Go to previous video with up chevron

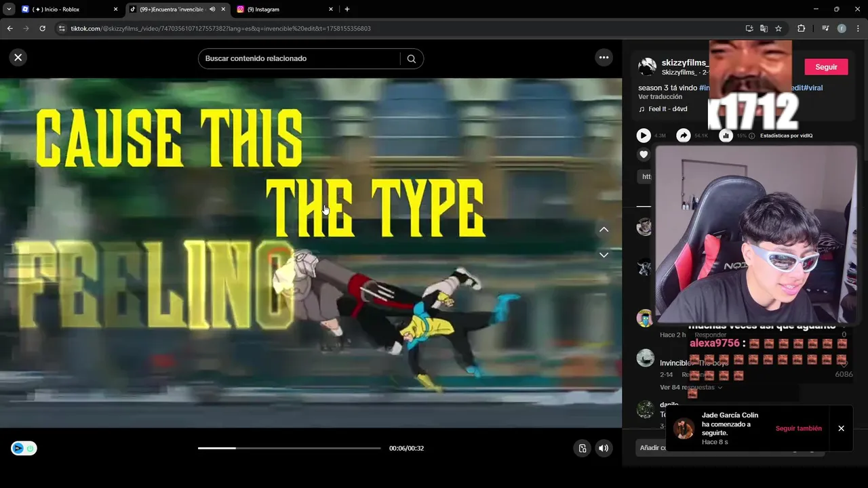click(604, 230)
